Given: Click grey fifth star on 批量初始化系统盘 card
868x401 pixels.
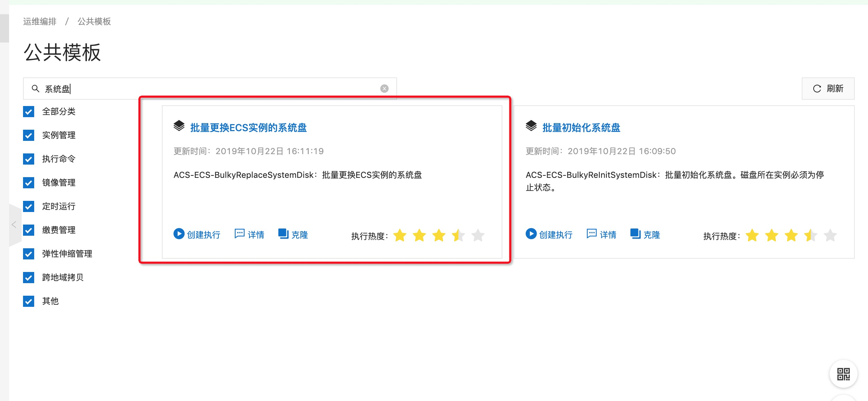Looking at the screenshot, I should pyautogui.click(x=830, y=235).
